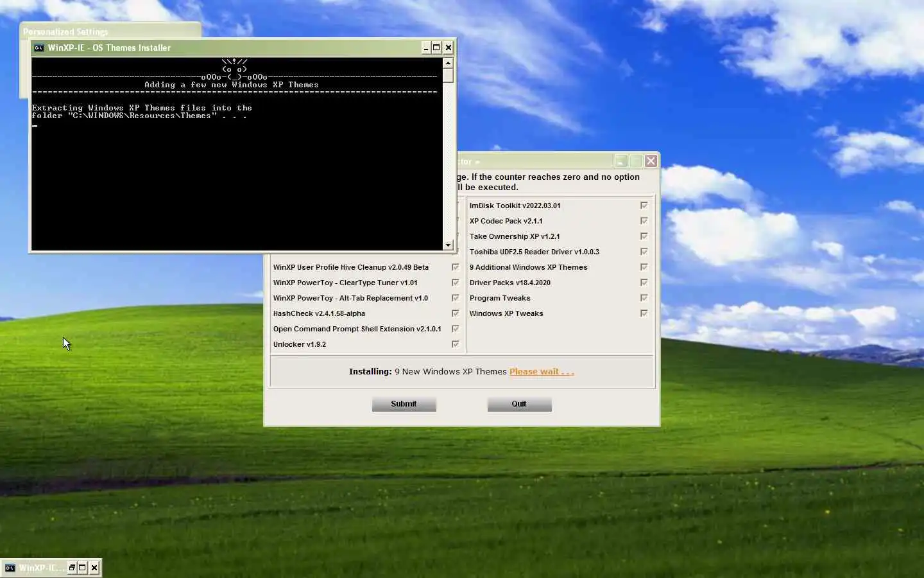Image resolution: width=924 pixels, height=578 pixels.
Task: Click WinXP PowerToy Alt-Tab Replacement label
Action: pos(350,298)
